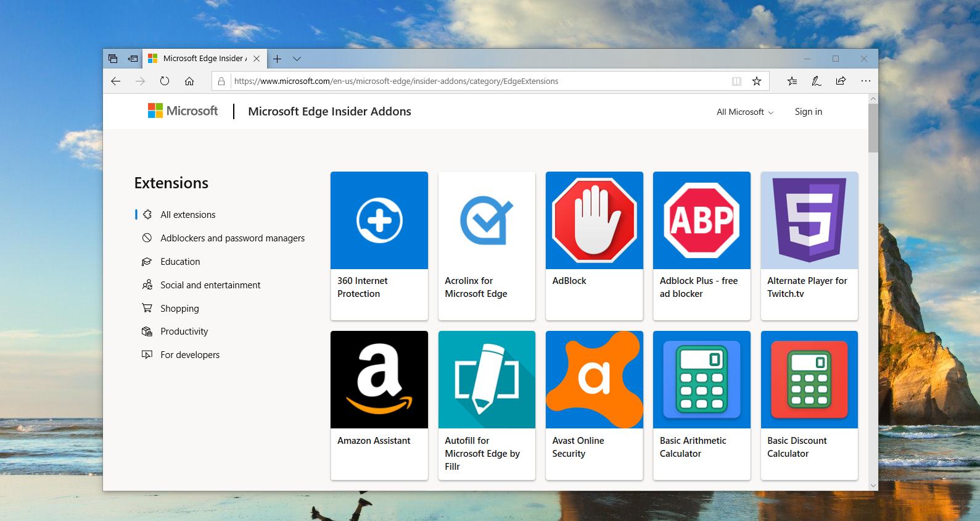Toggle Reading view icon in address bar
This screenshot has width=980, height=521.
736,81
